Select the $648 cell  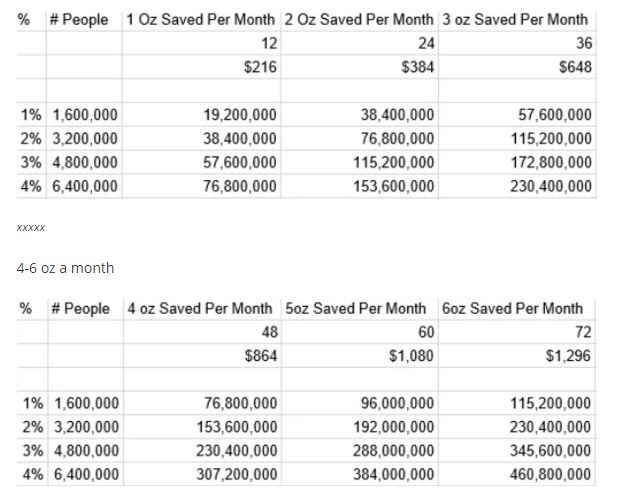click(x=575, y=67)
